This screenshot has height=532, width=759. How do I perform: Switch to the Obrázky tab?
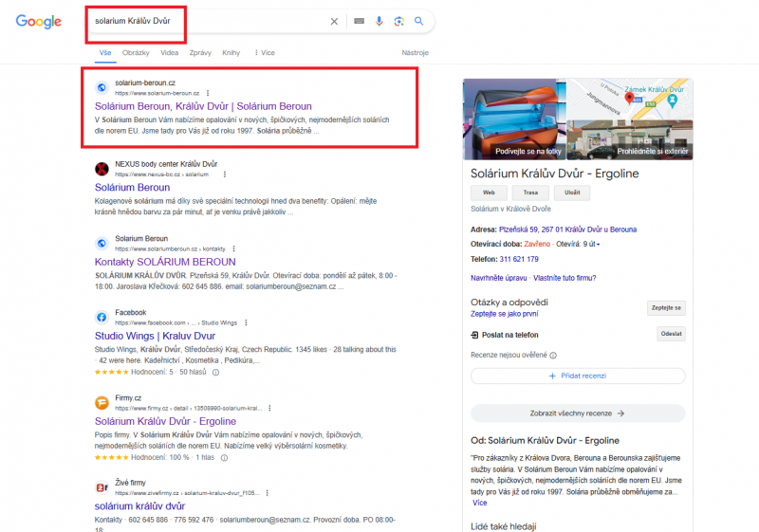tap(136, 53)
